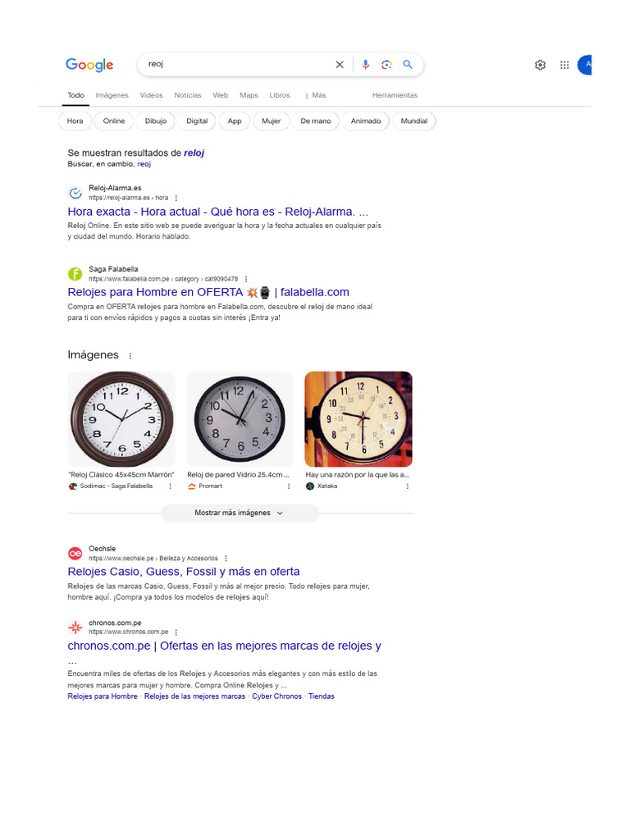Open Tiendas sitelink
This screenshot has width=630, height=840.
[322, 696]
